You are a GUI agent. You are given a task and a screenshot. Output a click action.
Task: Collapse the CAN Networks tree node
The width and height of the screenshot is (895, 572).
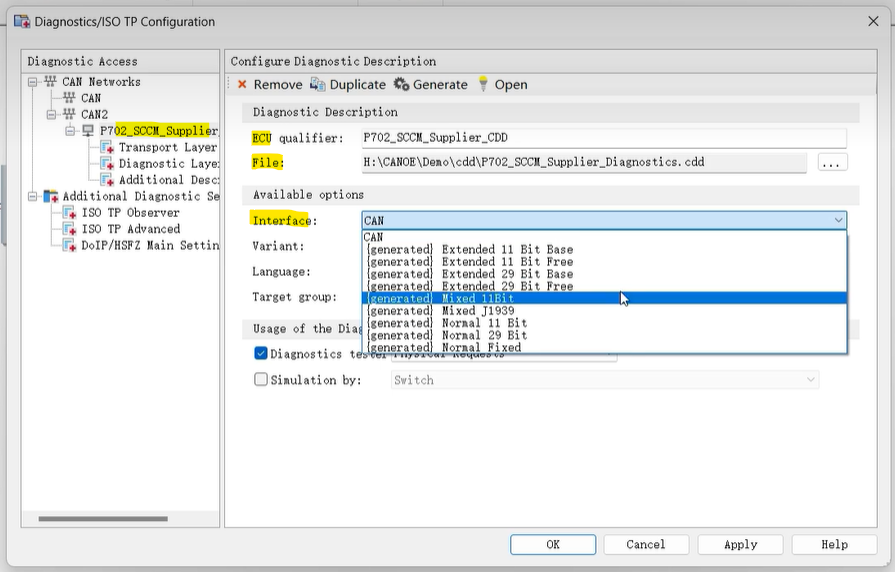point(33,82)
